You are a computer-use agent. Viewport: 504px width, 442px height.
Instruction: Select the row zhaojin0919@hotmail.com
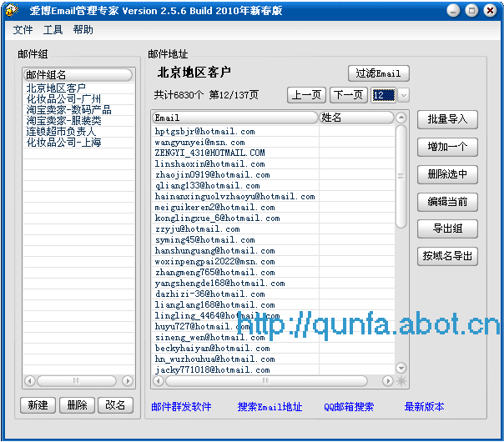pos(274,175)
